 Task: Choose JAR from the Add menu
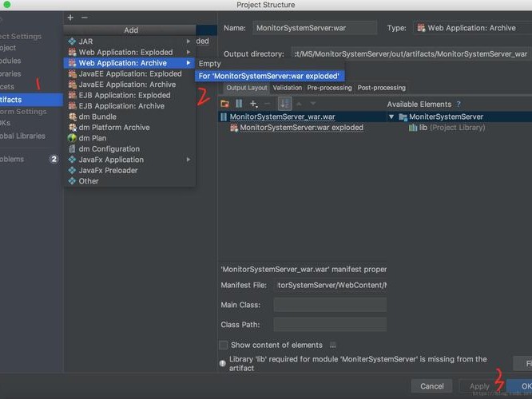(129, 41)
